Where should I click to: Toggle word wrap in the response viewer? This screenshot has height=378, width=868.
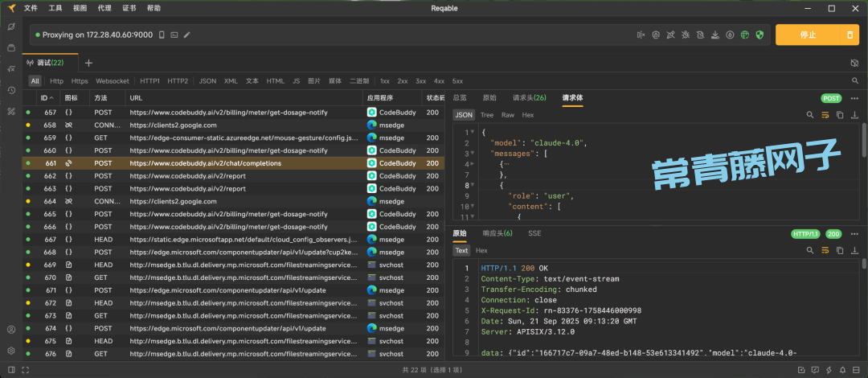pyautogui.click(x=825, y=249)
